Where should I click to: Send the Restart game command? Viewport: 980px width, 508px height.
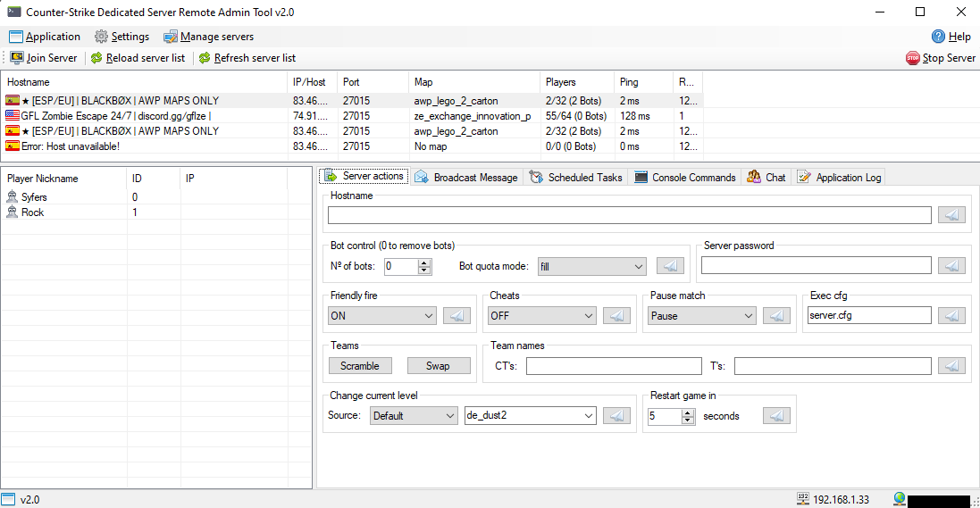click(776, 415)
